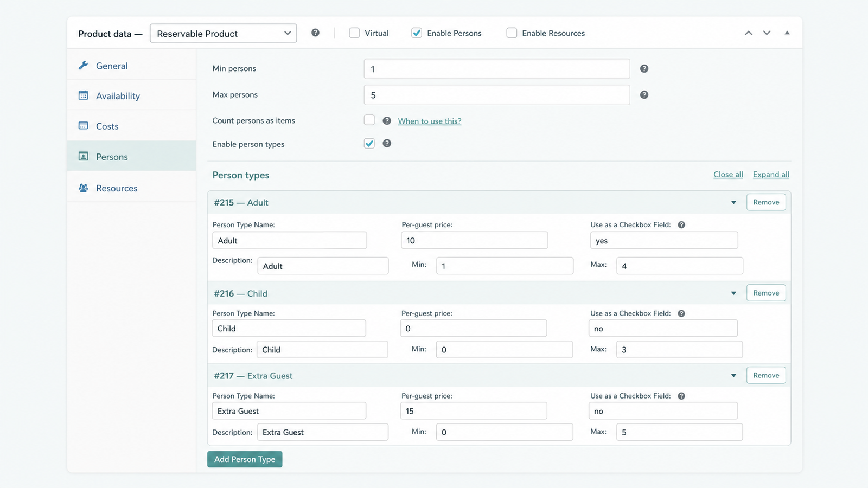Open the Reservable Product type dropdown

pos(224,33)
